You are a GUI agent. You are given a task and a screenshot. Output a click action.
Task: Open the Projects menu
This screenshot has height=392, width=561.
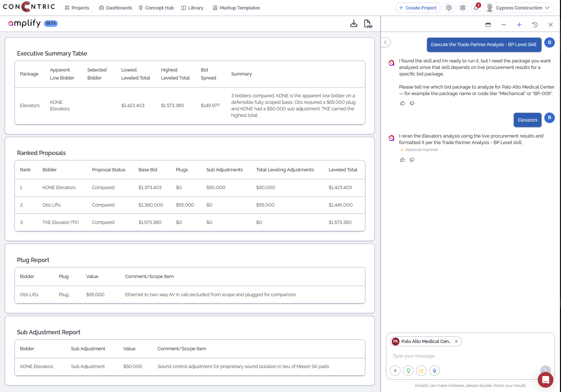pyautogui.click(x=77, y=8)
